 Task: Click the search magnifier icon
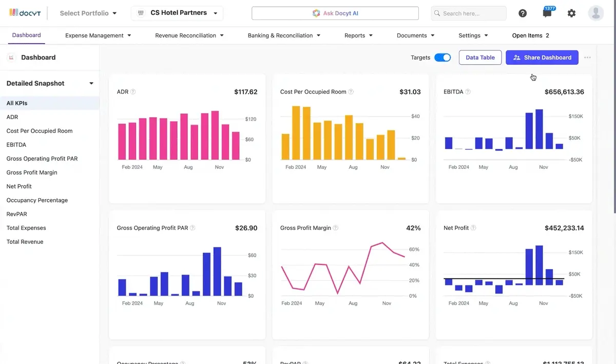point(437,13)
